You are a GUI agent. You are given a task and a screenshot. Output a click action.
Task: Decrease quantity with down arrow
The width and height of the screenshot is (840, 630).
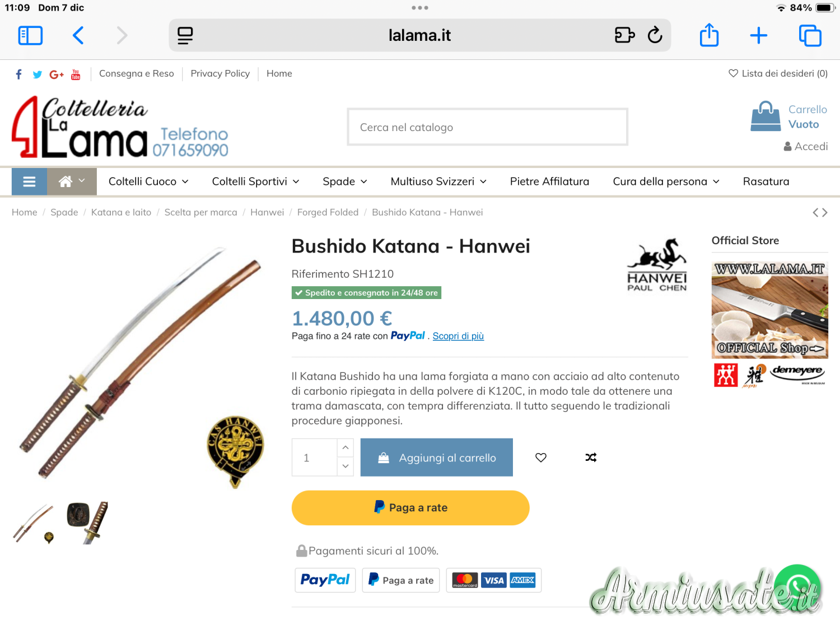tap(346, 466)
